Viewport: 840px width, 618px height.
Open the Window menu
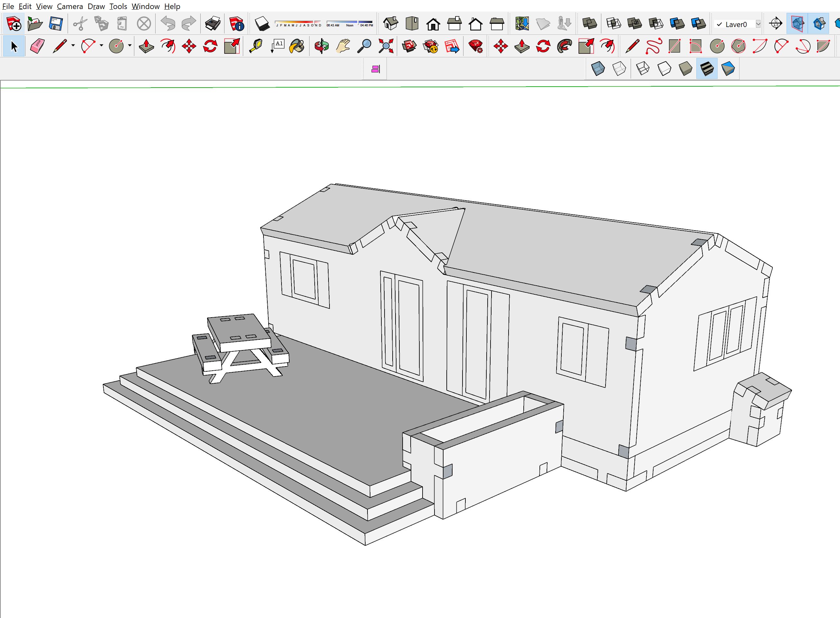click(x=146, y=6)
